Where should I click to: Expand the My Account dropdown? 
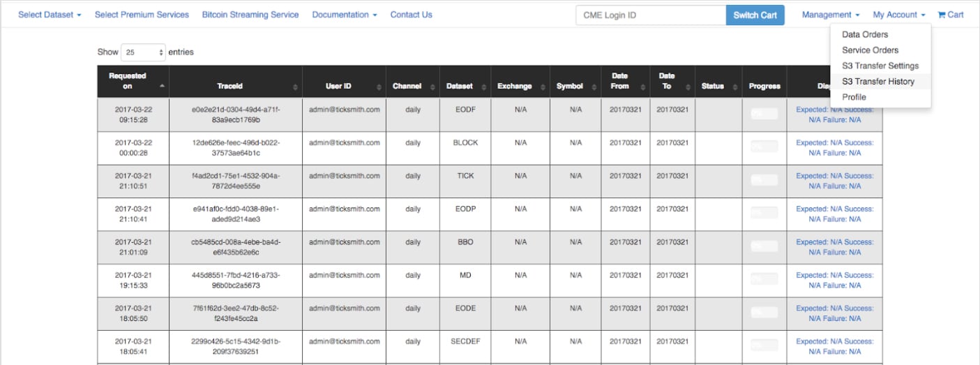[898, 15]
